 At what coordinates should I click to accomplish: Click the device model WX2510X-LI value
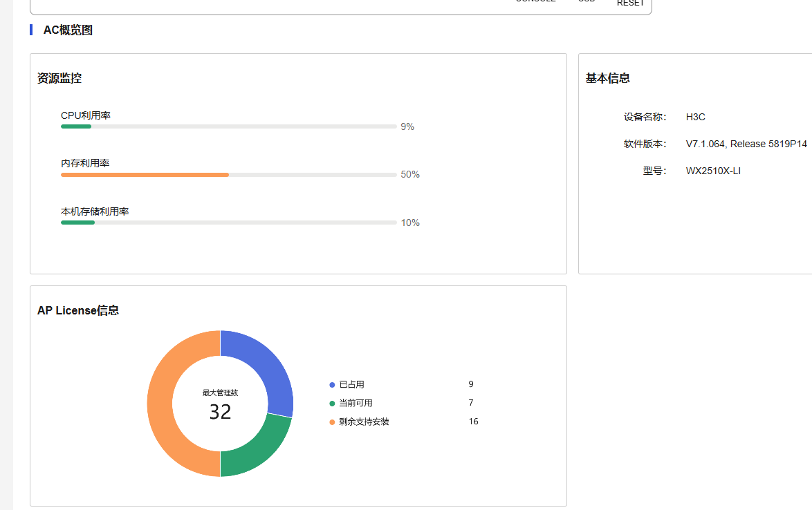pos(713,171)
